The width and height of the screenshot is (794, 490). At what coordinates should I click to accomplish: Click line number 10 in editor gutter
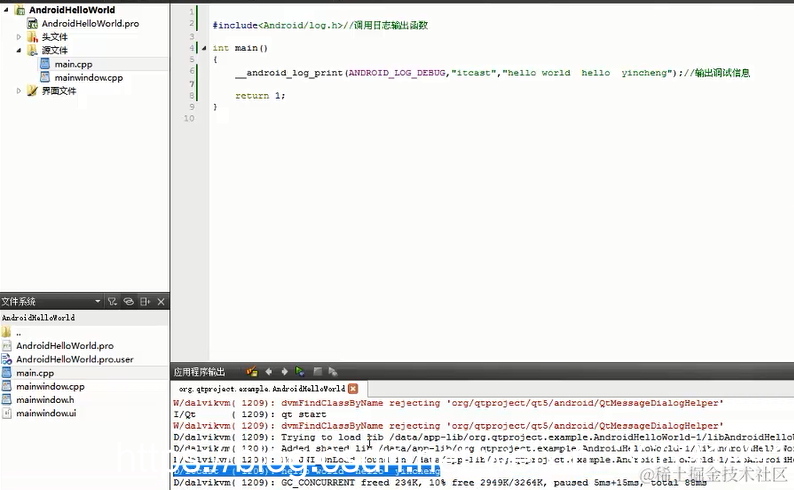tap(189, 118)
